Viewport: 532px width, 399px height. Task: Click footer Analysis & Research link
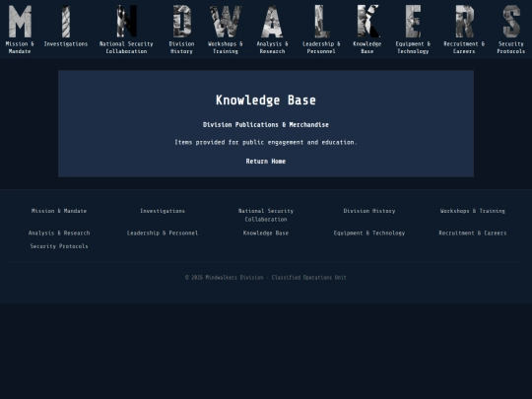[59, 233]
